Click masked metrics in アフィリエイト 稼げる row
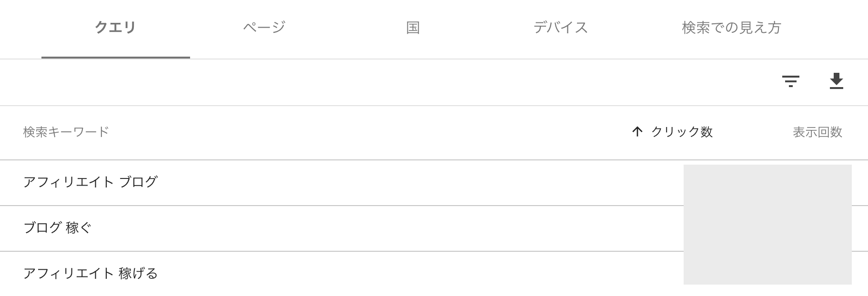This screenshot has width=868, height=296. coord(767,268)
